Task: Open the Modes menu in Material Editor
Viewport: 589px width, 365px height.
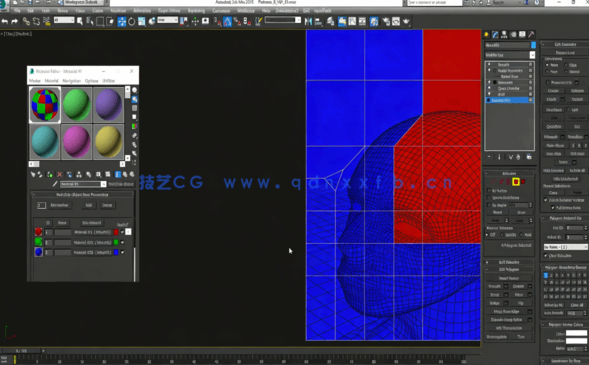Action: tap(35, 81)
